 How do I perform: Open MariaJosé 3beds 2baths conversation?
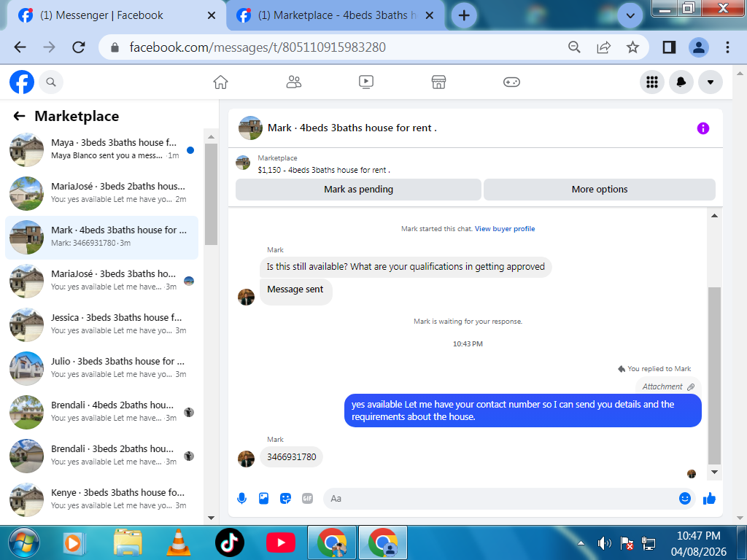101,193
